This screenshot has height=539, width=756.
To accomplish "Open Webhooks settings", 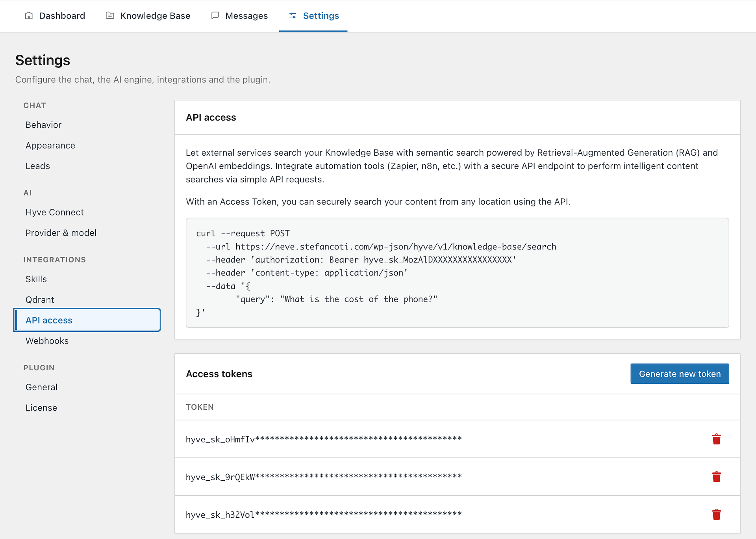I will [x=87, y=341].
